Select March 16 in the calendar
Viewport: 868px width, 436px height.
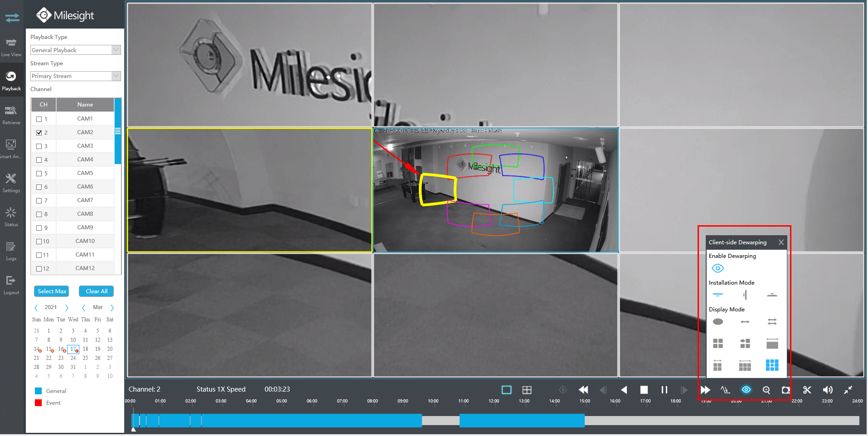click(61, 349)
